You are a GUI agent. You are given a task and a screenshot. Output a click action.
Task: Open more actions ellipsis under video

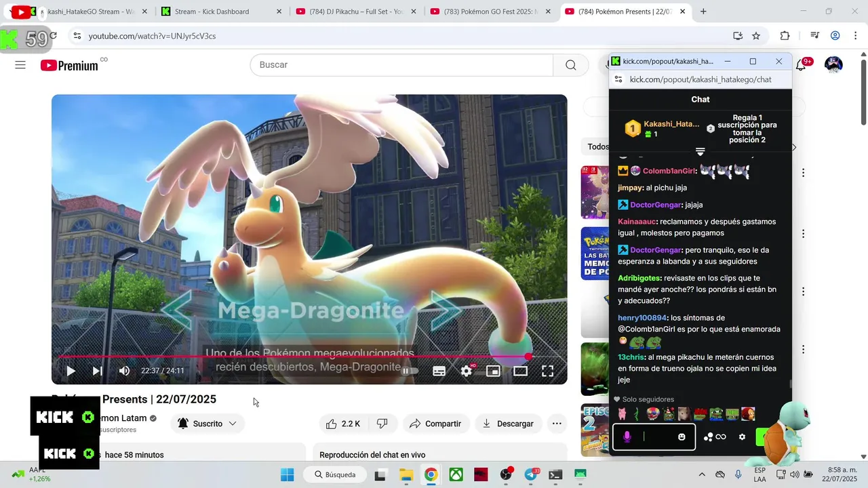tap(557, 424)
